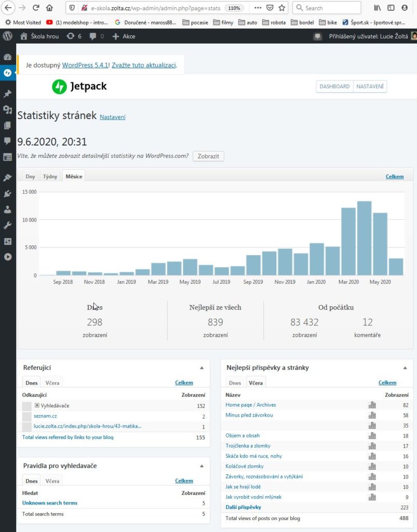The height and width of the screenshot is (532, 417).
Task: Show Včera tab in the Referující panel
Action: click(x=52, y=383)
